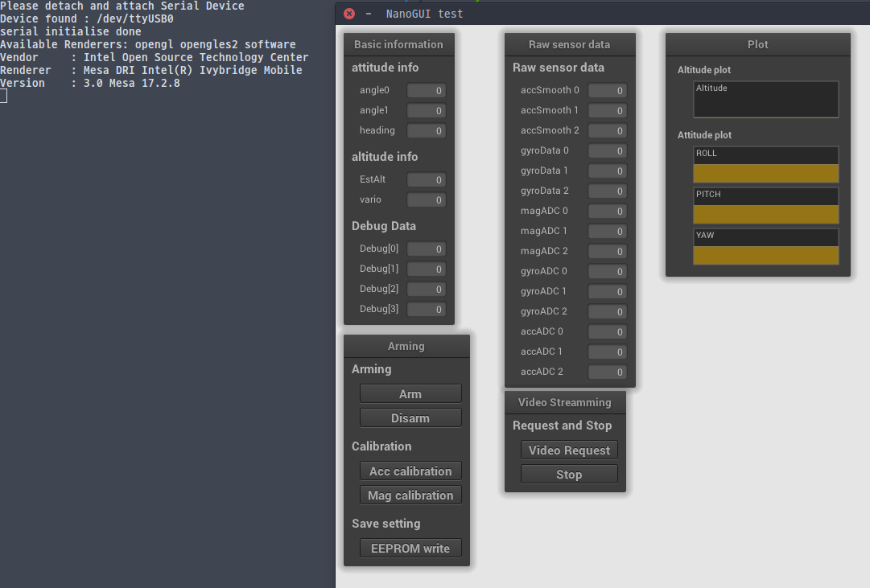The image size is (870, 588).
Task: Start Mag calibration
Action: [410, 495]
